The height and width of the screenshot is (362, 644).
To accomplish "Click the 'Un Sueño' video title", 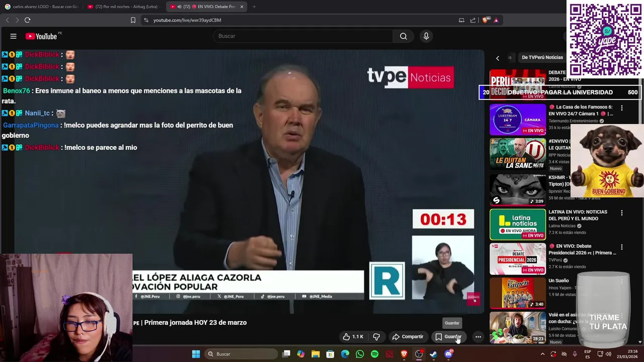I will coord(558,281).
